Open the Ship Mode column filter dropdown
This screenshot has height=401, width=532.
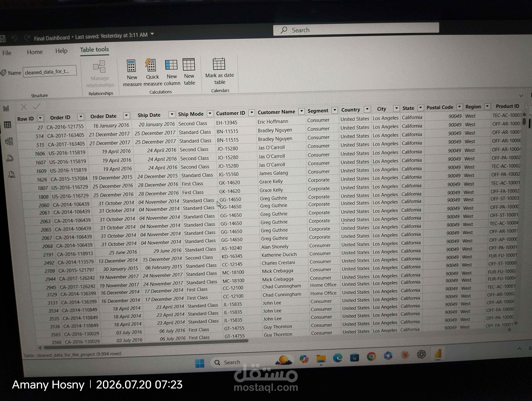(x=210, y=113)
